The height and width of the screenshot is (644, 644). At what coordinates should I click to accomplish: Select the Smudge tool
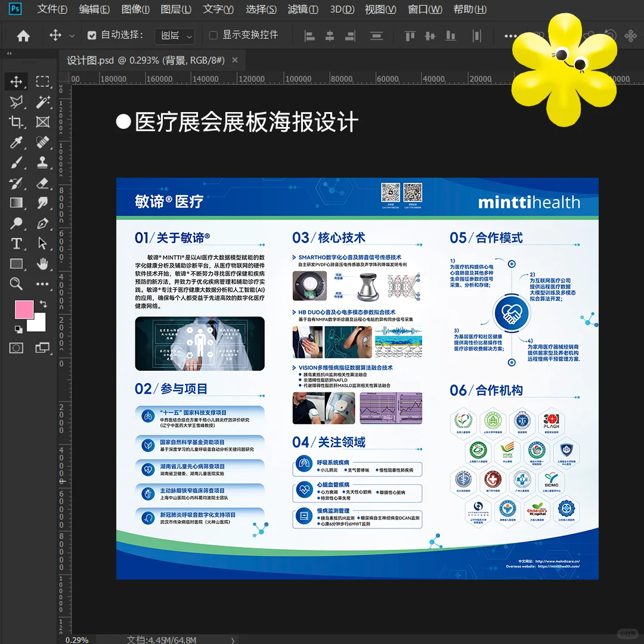point(42,203)
